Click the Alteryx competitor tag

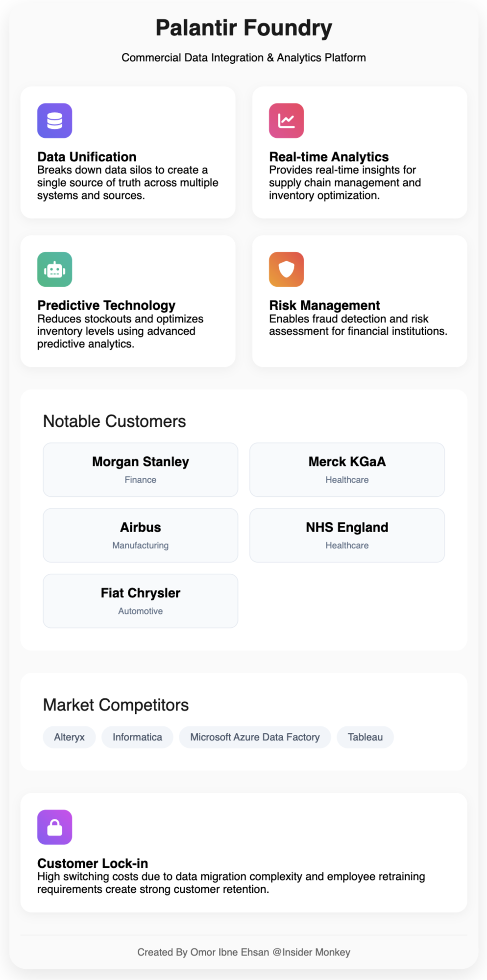pyautogui.click(x=69, y=737)
